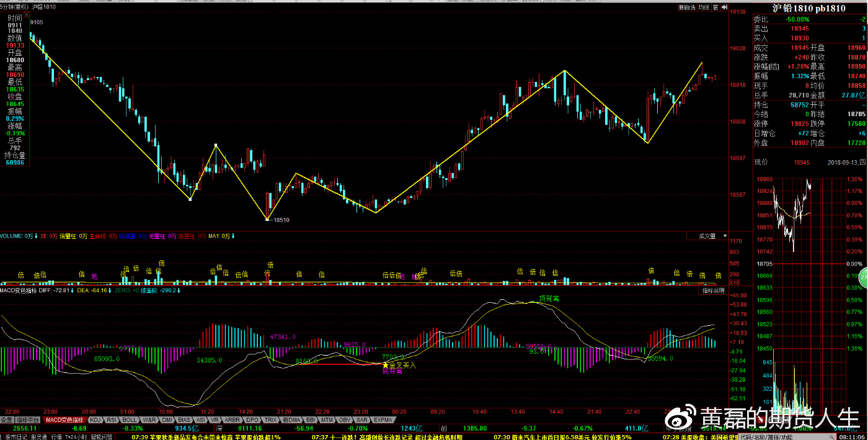The height and width of the screenshot is (440, 868).
Task: Click 删自选 to remove from watchlist
Action: tap(686, 7)
